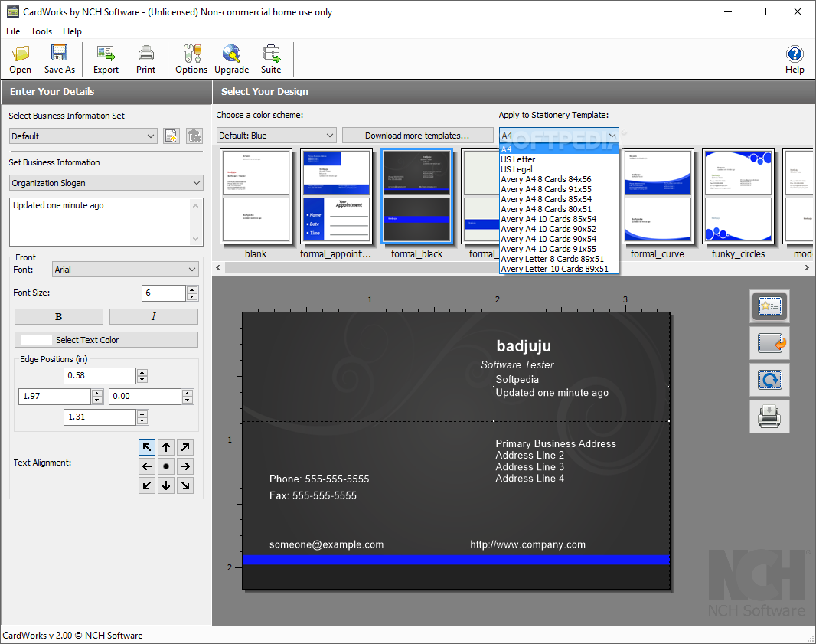Create a new business information set
The height and width of the screenshot is (644, 816).
click(x=171, y=136)
